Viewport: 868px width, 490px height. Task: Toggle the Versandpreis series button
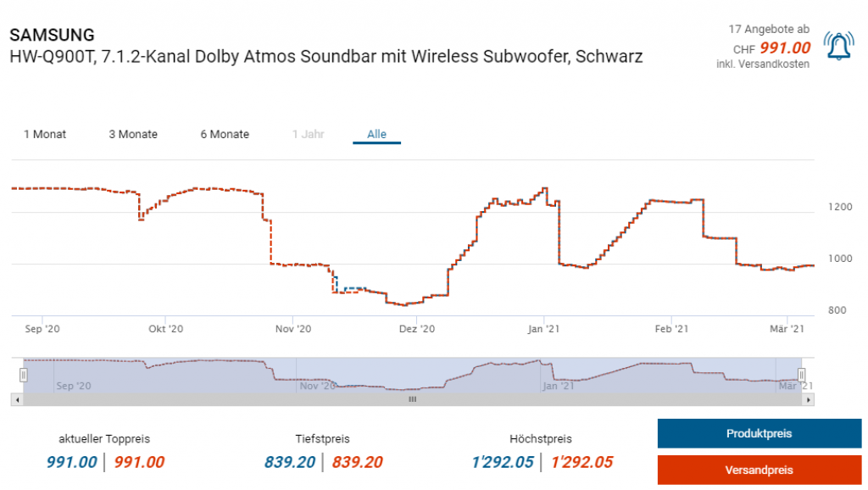click(759, 470)
